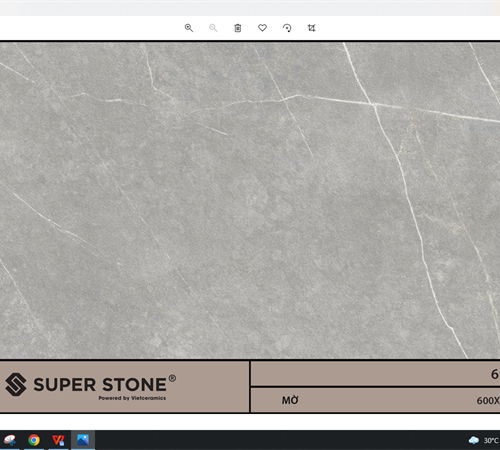
Task: Click the Powered by Vietceramics text
Action: (x=132, y=398)
